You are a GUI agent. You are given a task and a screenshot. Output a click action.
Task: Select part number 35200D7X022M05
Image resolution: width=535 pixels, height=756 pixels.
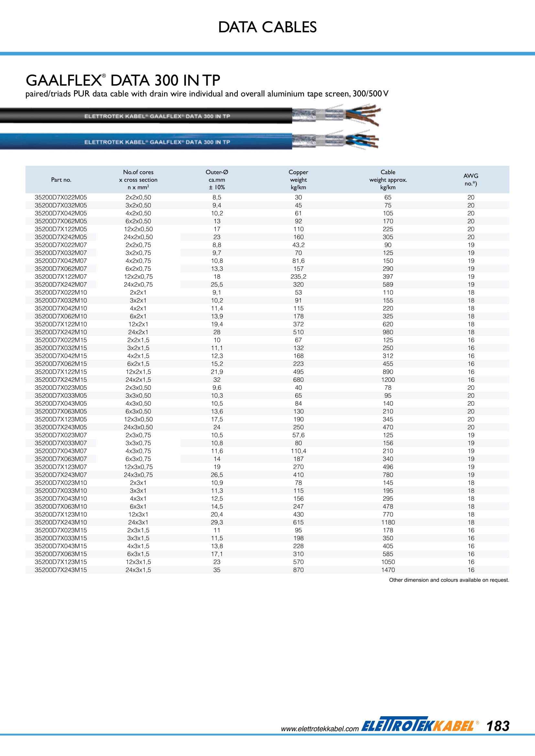point(61,197)
